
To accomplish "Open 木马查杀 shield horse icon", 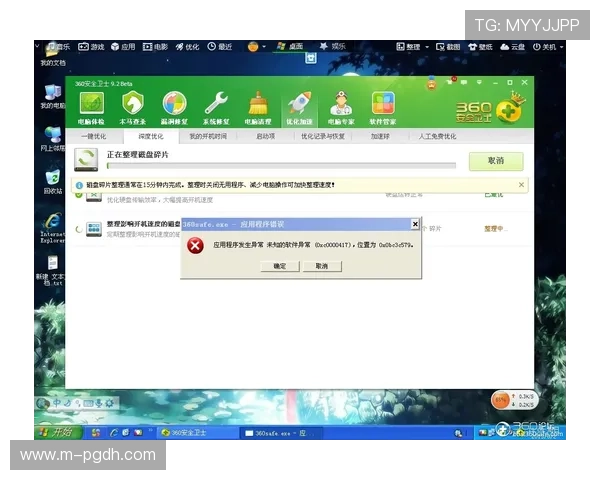I will (x=132, y=108).
